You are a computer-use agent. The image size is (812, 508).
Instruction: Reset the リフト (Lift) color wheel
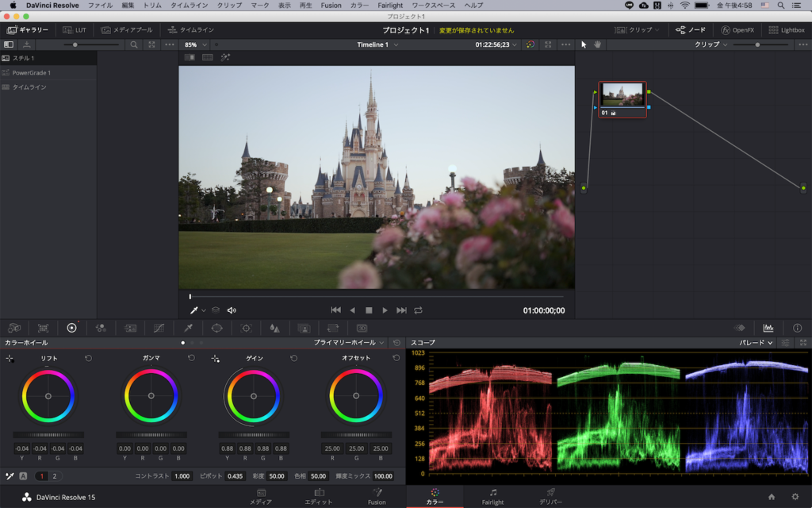pyautogui.click(x=89, y=358)
